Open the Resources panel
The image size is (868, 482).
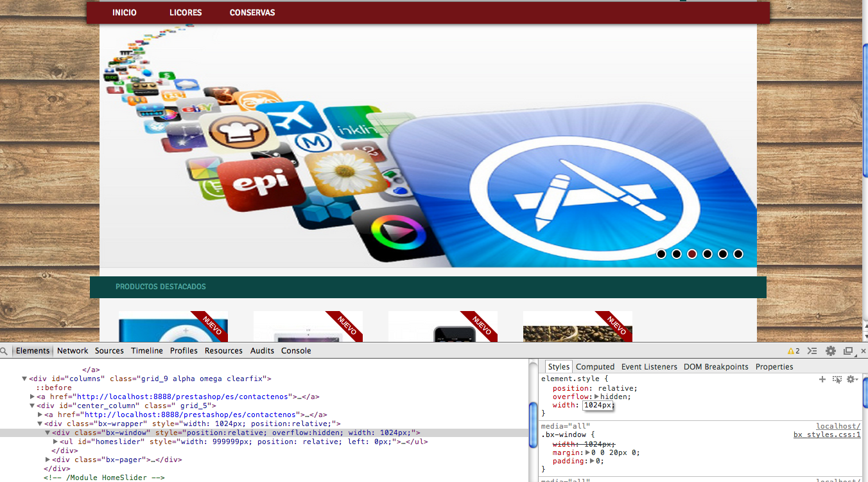click(x=223, y=351)
